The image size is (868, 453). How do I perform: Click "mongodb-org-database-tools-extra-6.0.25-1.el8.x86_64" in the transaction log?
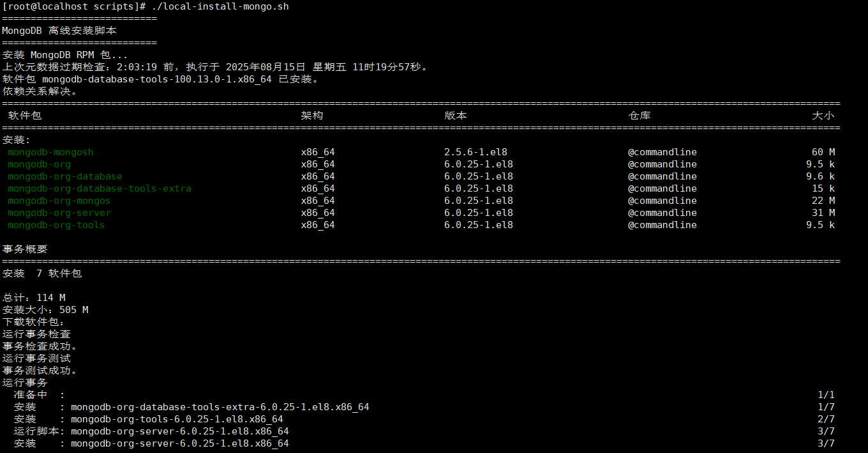click(220, 407)
